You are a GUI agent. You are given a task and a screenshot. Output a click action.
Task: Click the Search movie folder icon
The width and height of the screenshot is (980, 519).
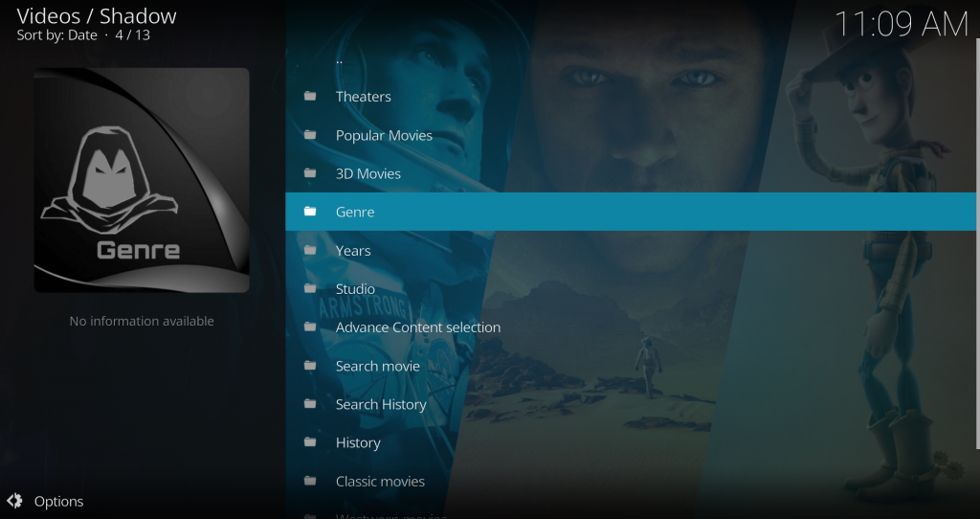310,366
